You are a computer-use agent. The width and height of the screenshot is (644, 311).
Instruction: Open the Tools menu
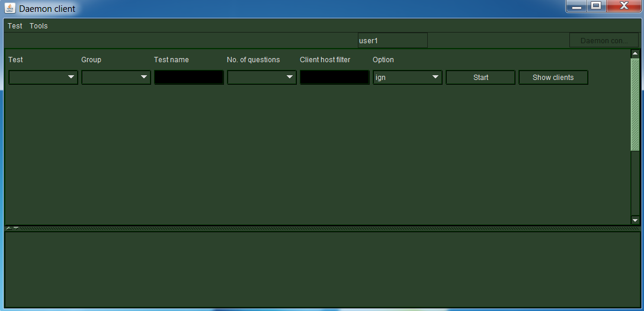[39, 26]
